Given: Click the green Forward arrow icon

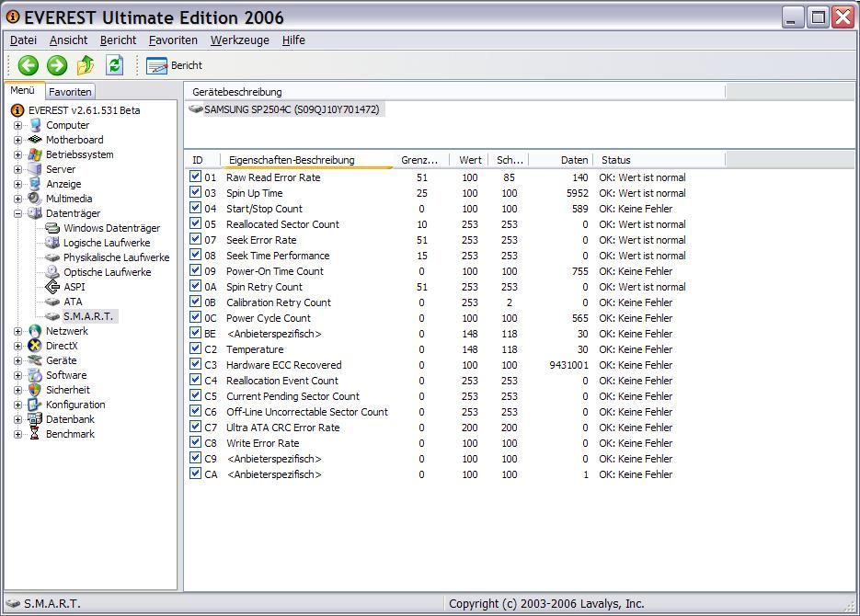Looking at the screenshot, I should [x=56, y=65].
